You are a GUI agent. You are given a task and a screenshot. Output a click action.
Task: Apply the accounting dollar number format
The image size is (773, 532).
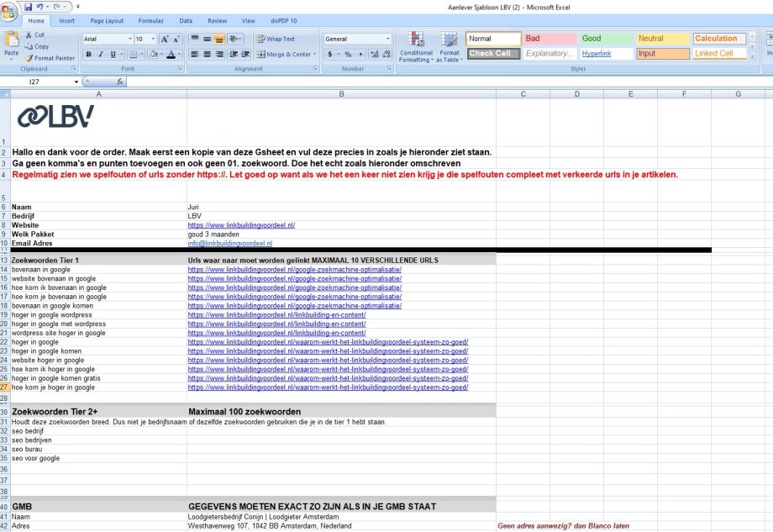click(330, 55)
